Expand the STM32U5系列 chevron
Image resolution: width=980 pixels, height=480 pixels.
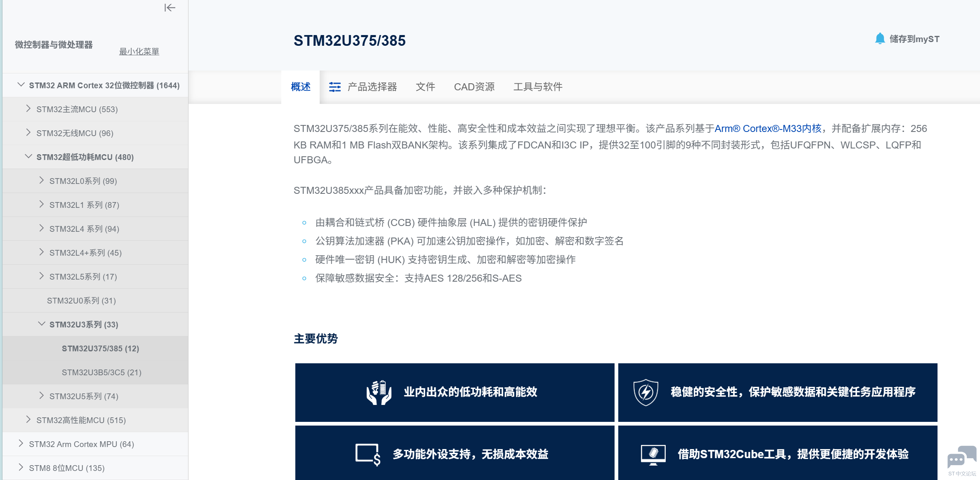[x=41, y=396]
